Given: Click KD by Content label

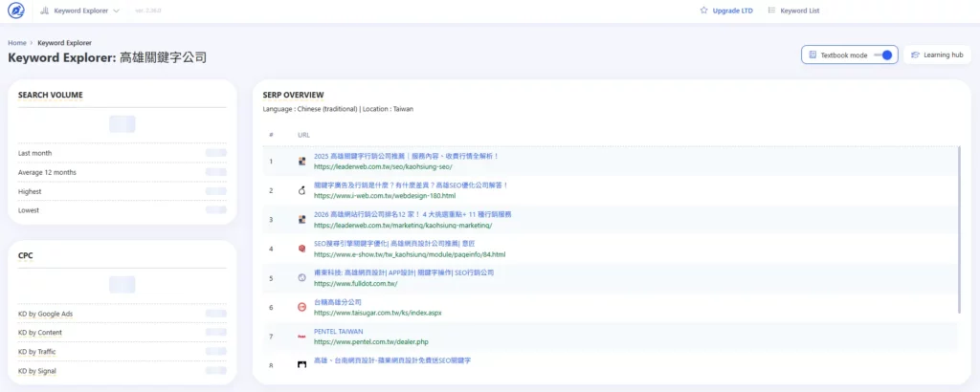Looking at the screenshot, I should 40,332.
